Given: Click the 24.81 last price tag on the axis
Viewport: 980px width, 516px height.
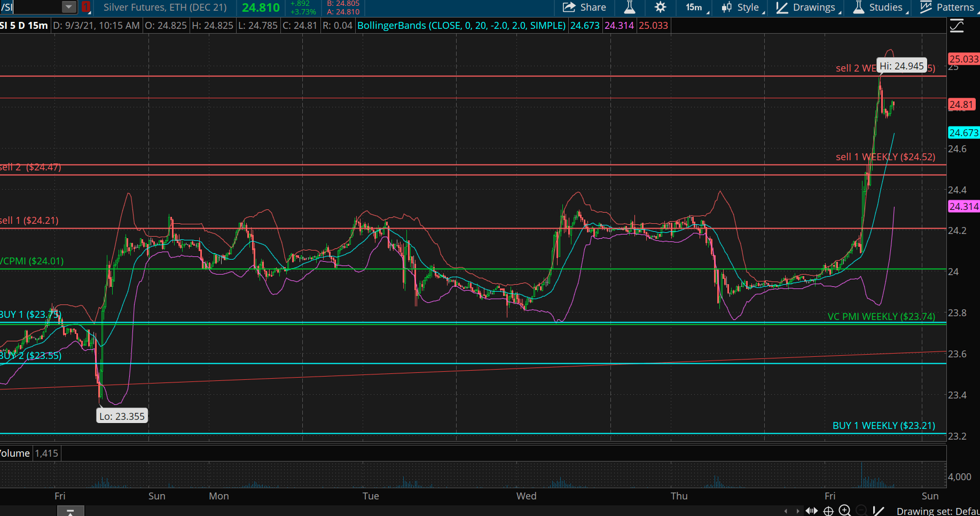Looking at the screenshot, I should 961,105.
